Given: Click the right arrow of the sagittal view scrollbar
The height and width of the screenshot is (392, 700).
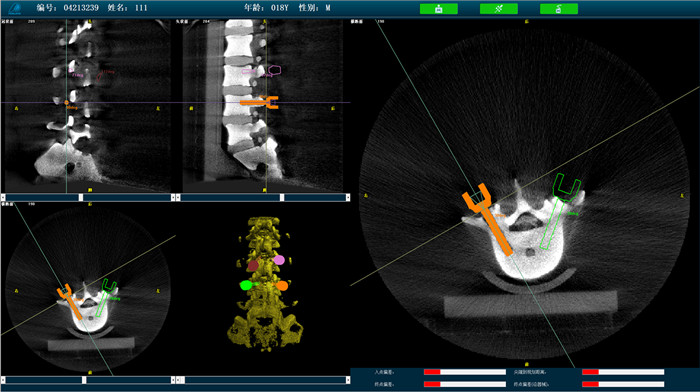Looking at the screenshot, I should click(348, 197).
